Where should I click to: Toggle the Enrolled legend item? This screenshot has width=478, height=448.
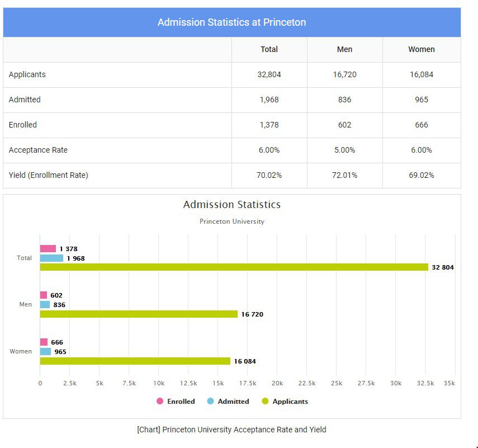coord(176,402)
